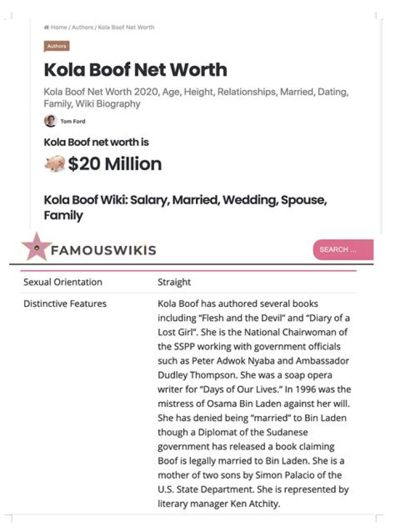Open the FAMOUSWIKIS site name link

[104, 251]
